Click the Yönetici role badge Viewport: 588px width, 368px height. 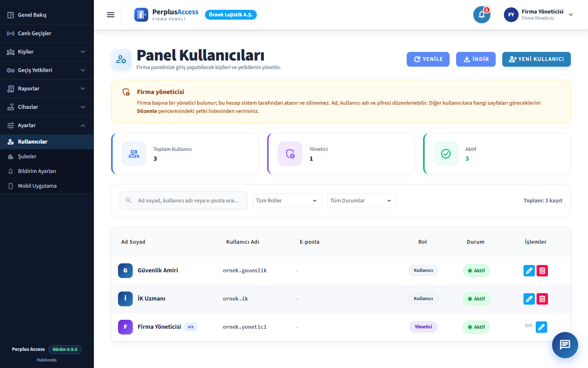[423, 327]
